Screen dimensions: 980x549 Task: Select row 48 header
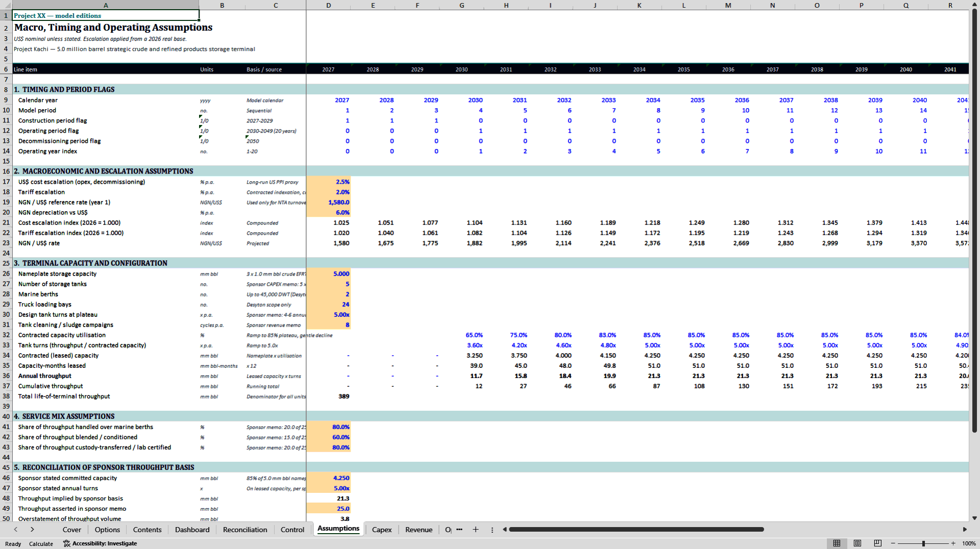[6, 498]
